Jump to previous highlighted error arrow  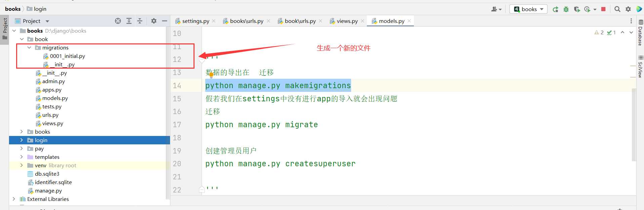point(622,33)
